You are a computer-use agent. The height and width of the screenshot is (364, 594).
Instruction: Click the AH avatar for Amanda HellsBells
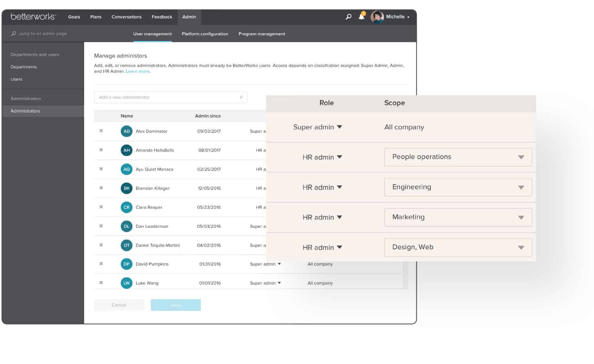point(126,150)
